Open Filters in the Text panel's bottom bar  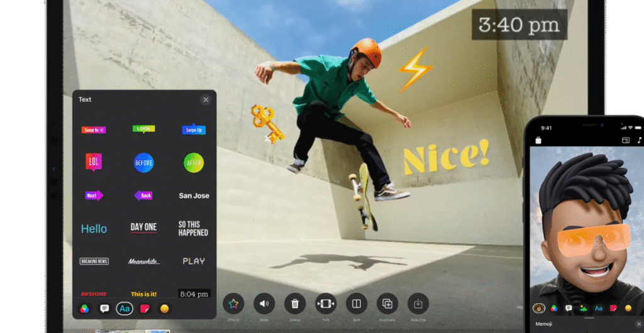pyautogui.click(x=84, y=308)
